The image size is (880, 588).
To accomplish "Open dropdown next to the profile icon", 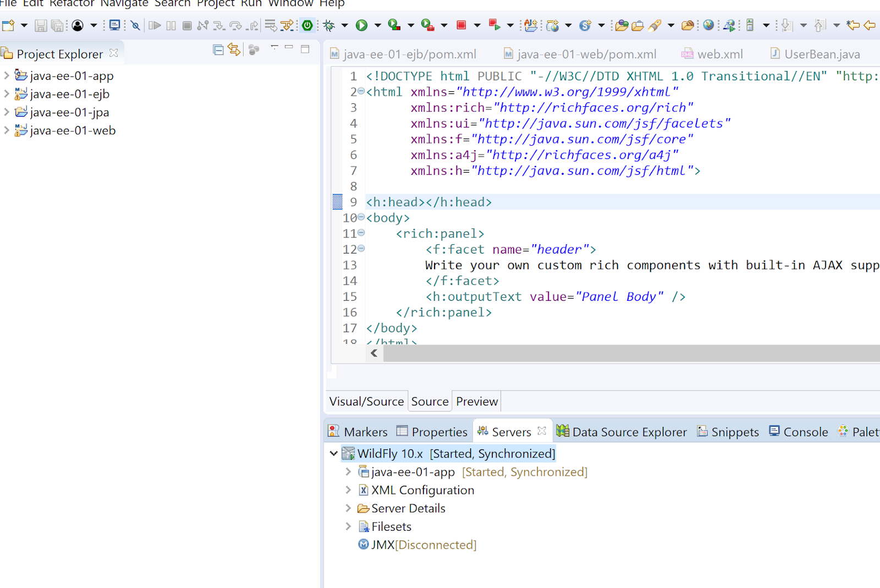I will pyautogui.click(x=94, y=25).
